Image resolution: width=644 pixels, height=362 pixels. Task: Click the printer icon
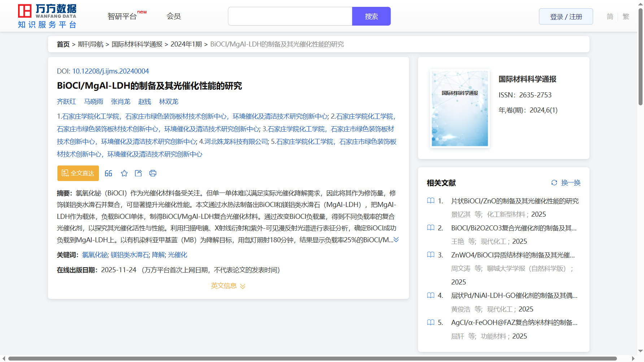point(153,173)
